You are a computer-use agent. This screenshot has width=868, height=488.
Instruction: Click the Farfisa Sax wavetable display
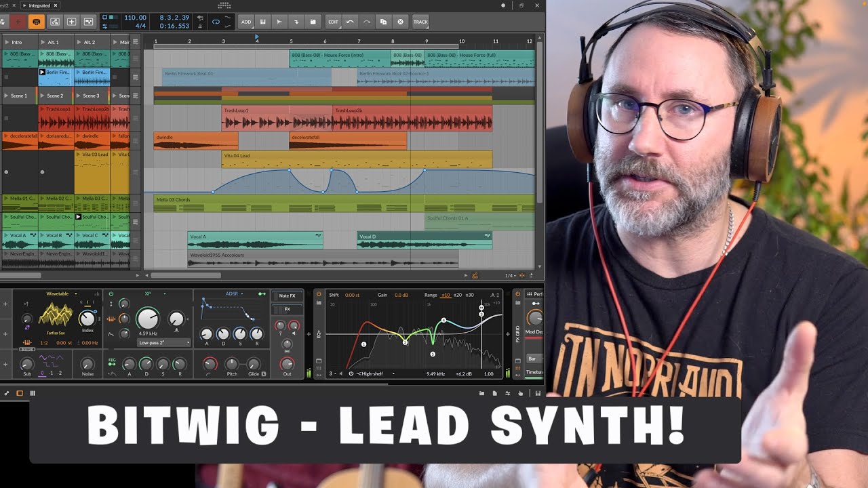[x=56, y=314]
